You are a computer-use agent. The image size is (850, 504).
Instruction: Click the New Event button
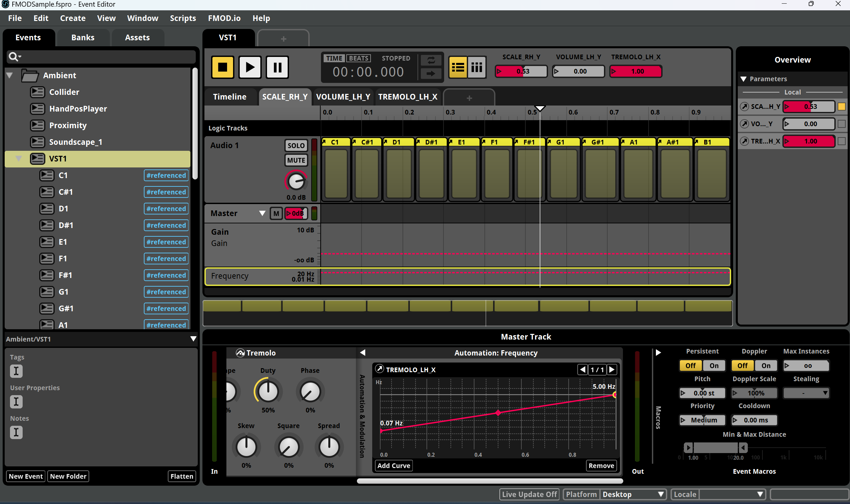[x=26, y=476]
